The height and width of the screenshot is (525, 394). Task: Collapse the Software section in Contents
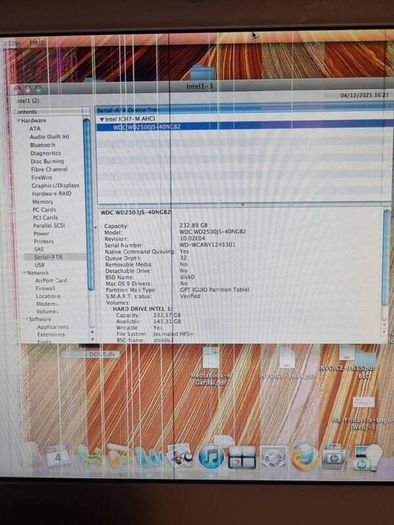click(27, 319)
